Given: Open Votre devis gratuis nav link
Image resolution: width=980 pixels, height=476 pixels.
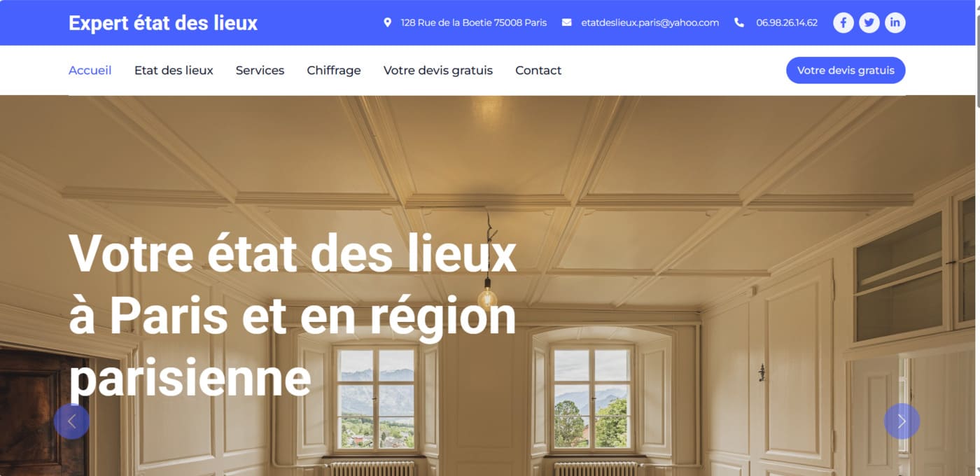Looking at the screenshot, I should (438, 70).
